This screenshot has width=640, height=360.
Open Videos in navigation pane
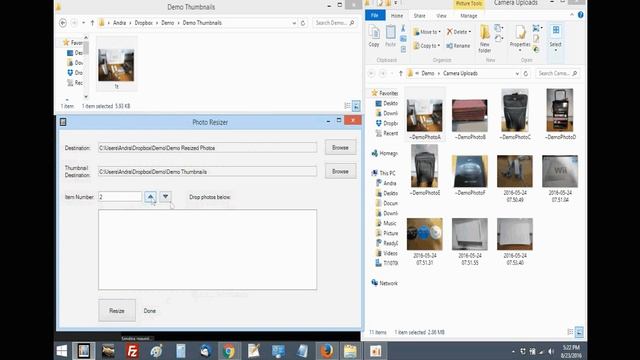click(x=387, y=253)
